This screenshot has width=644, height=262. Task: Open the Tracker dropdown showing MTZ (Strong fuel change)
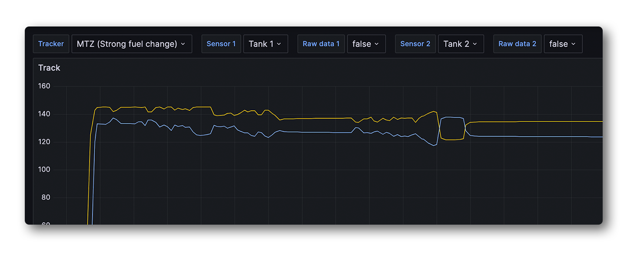click(x=132, y=44)
